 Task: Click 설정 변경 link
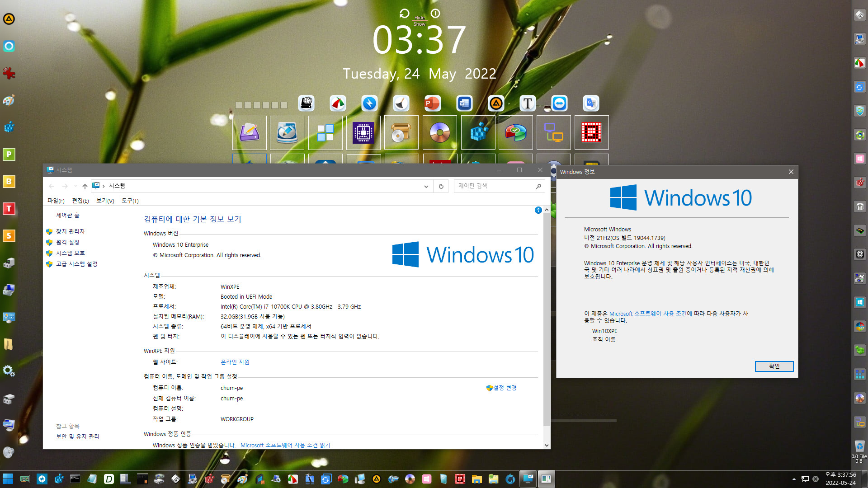(505, 388)
